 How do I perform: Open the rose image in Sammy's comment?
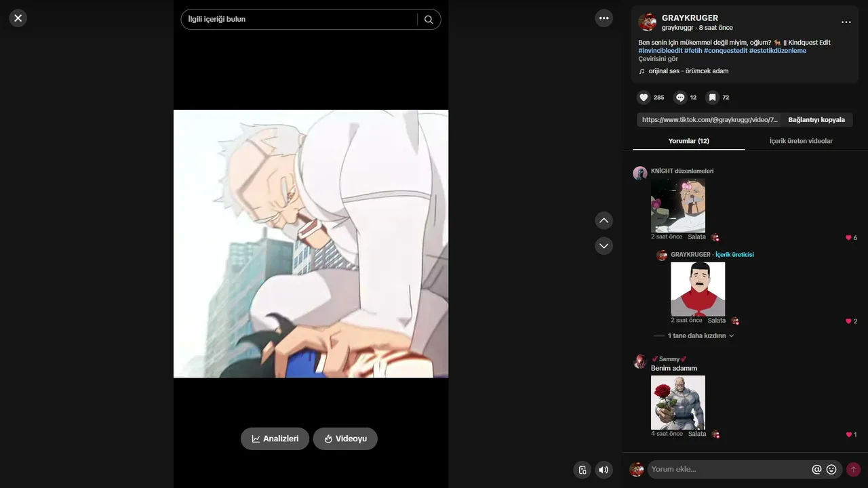pyautogui.click(x=678, y=403)
